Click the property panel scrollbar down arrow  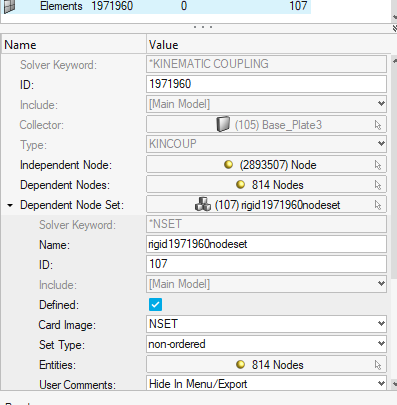click(x=395, y=383)
